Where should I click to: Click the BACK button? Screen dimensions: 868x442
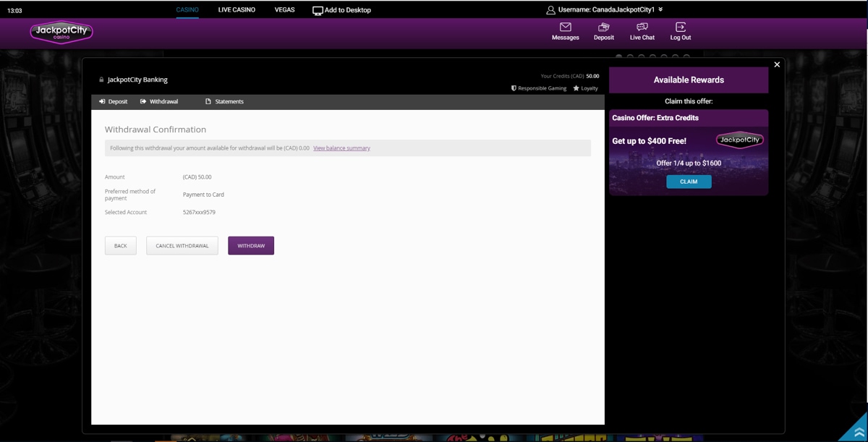121,246
